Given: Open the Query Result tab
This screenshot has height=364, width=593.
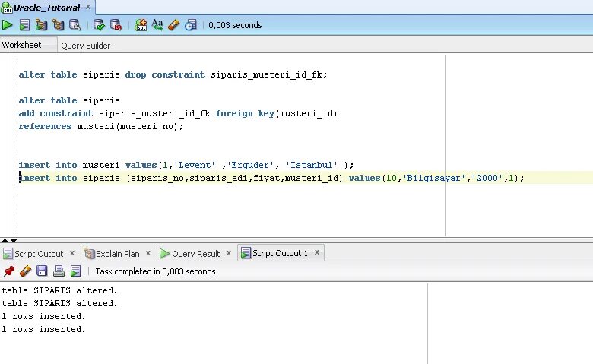Looking at the screenshot, I should 195,253.
